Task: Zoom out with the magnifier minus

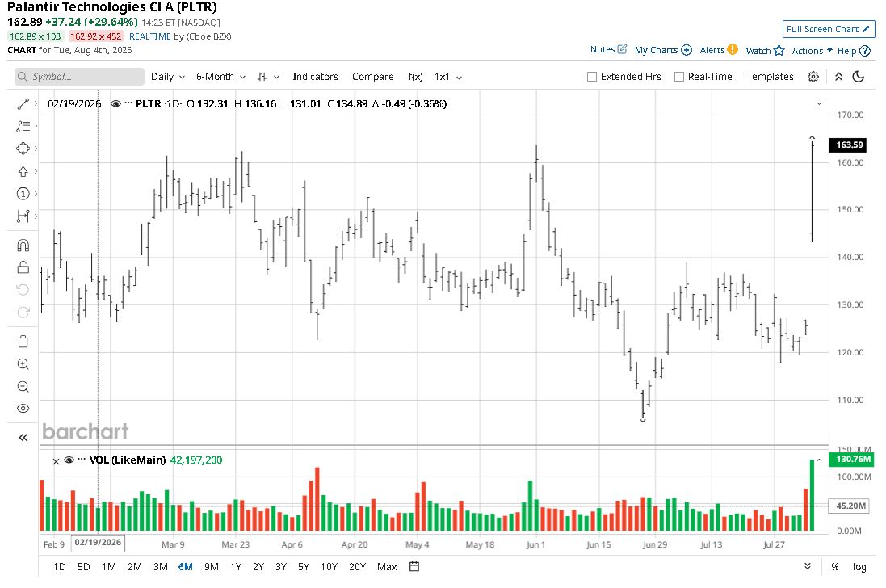Action: pos(23,386)
